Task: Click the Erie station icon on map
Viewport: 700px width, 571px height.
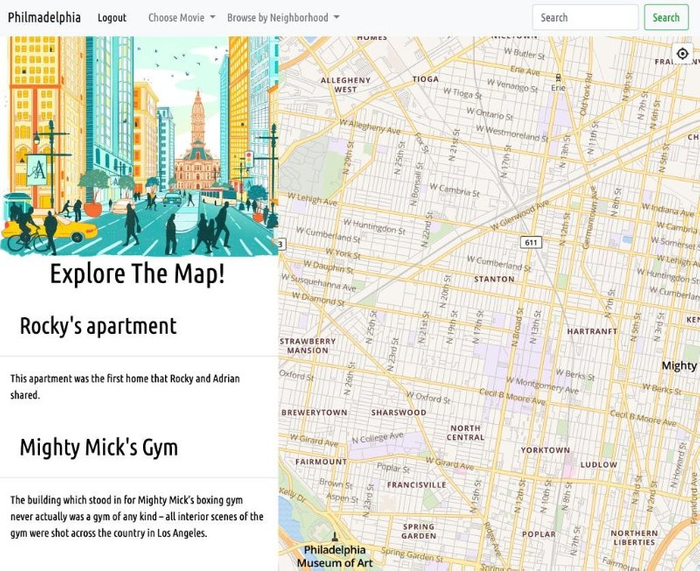Action: pyautogui.click(x=558, y=78)
